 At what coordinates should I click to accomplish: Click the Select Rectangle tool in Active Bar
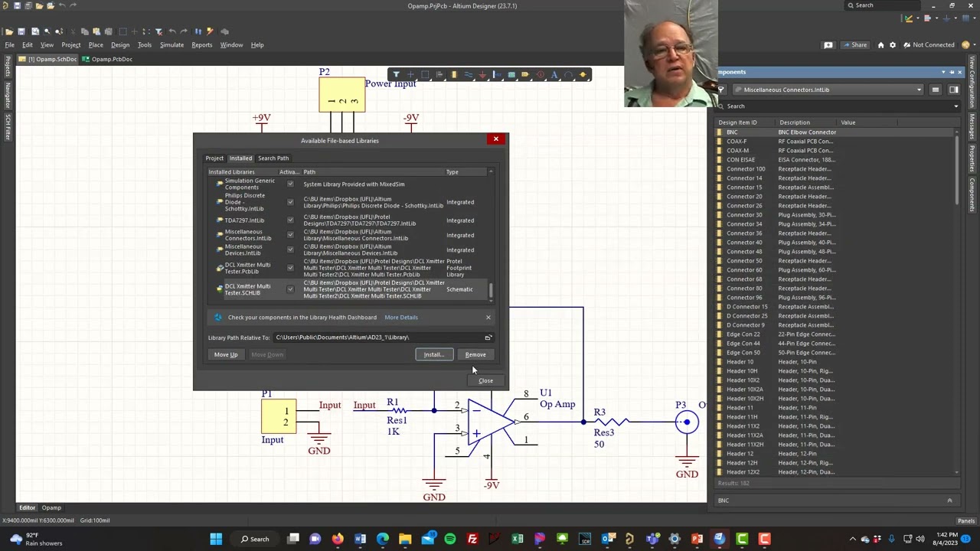pos(425,75)
